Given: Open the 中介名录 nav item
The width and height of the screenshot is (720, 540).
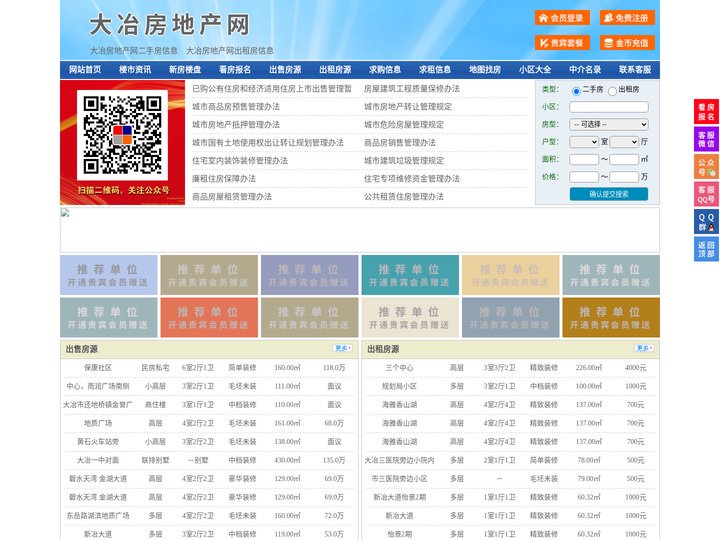Looking at the screenshot, I should click(585, 70).
